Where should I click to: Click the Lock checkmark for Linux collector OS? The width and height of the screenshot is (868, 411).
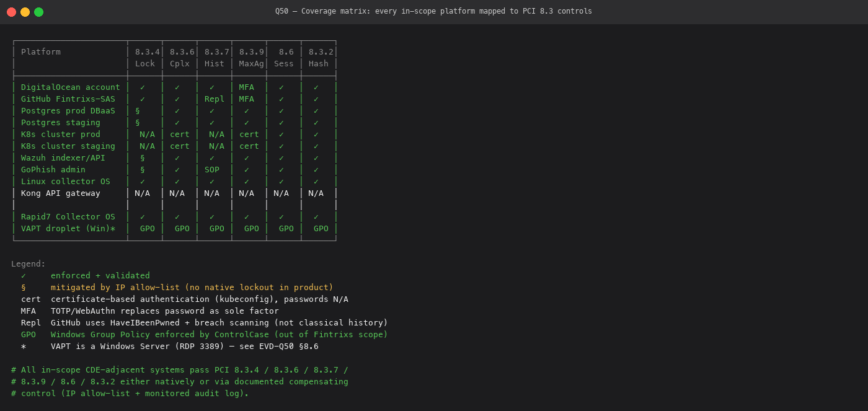point(143,182)
